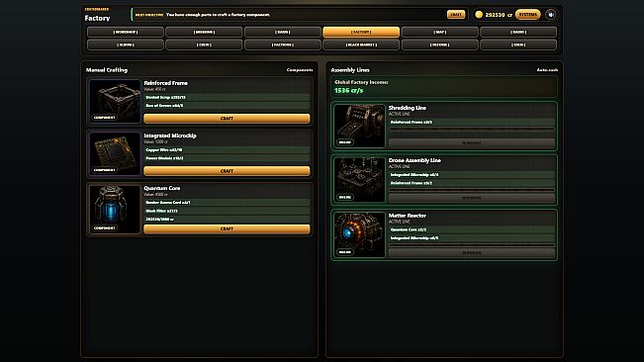Viewport: 644px width, 362px height.
Task: Craft a Reinforced Frame
Action: click(x=227, y=119)
